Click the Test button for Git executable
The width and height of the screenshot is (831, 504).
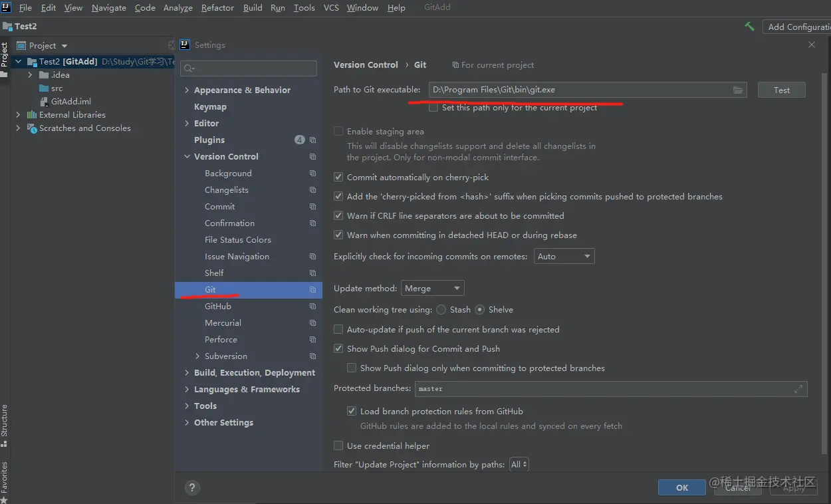pyautogui.click(x=782, y=90)
